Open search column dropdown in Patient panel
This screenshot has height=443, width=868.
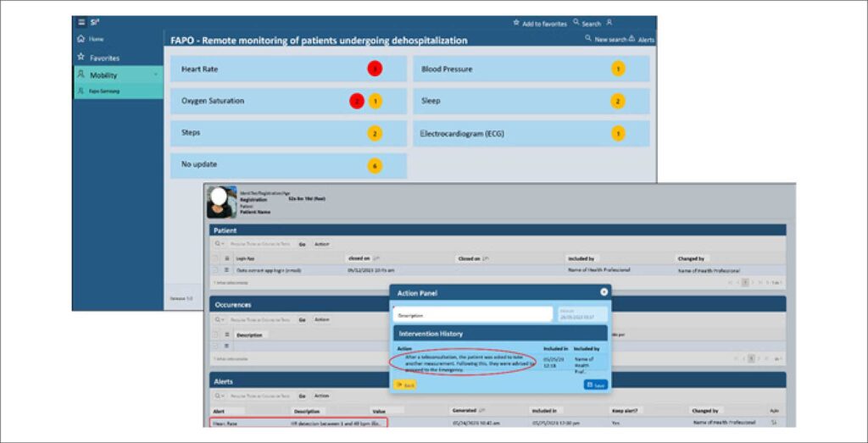coord(219,244)
